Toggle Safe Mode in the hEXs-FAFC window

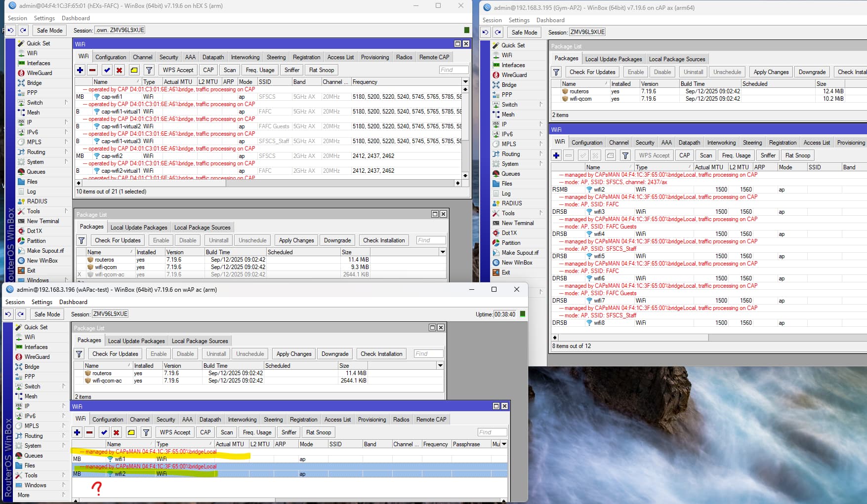pyautogui.click(x=49, y=31)
